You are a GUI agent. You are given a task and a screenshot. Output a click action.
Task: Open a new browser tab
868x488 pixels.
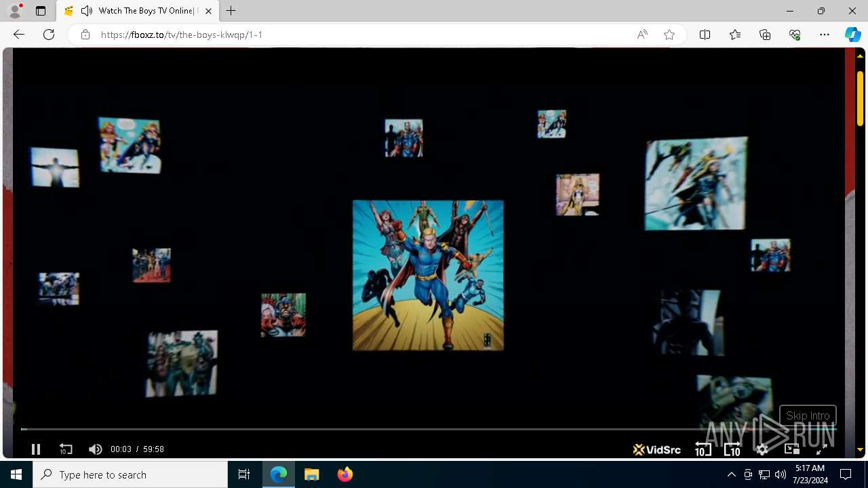(x=231, y=11)
